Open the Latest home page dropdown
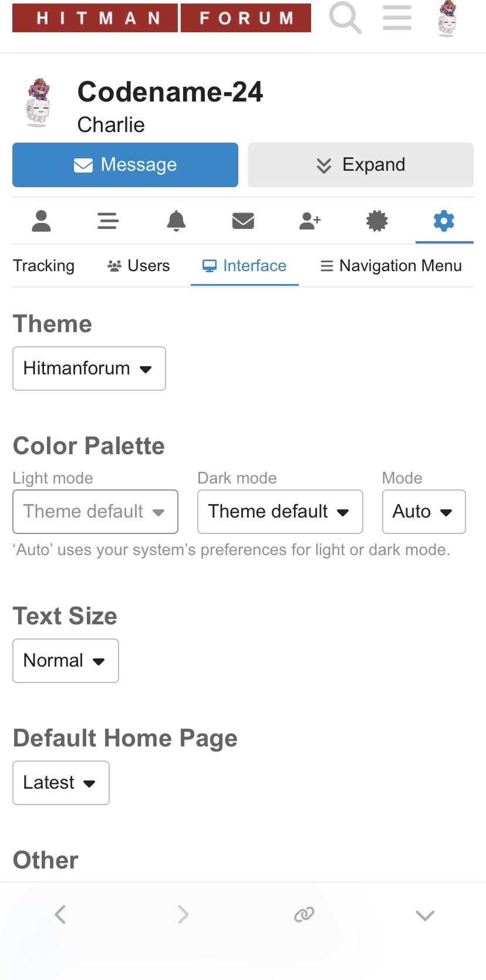The image size is (486, 980). click(61, 783)
